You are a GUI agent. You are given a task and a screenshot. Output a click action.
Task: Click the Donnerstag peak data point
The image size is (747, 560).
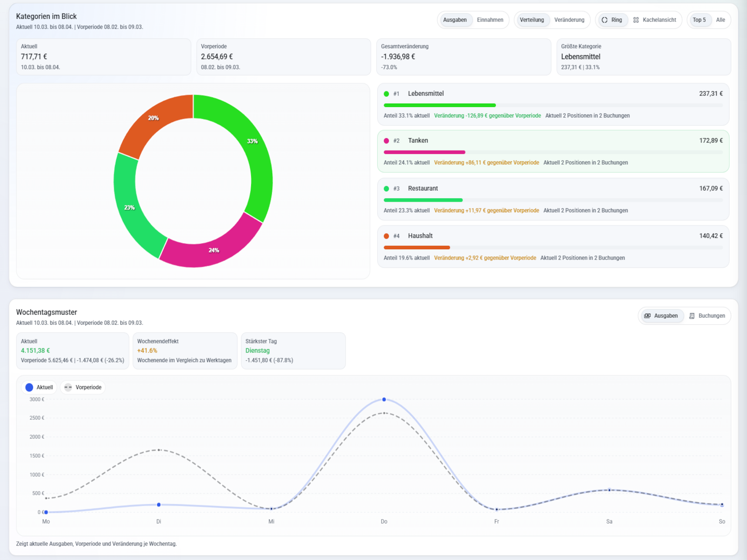384,399
